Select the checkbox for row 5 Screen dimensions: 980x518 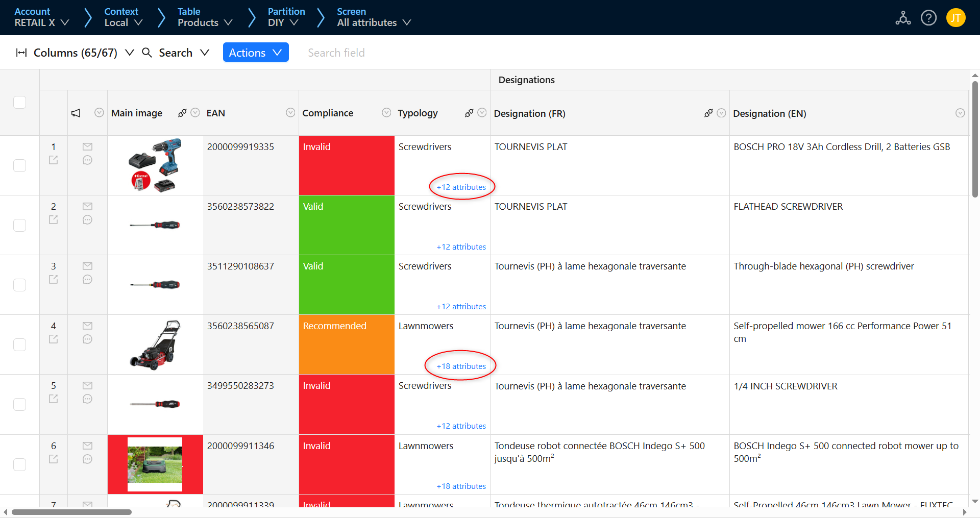point(19,404)
